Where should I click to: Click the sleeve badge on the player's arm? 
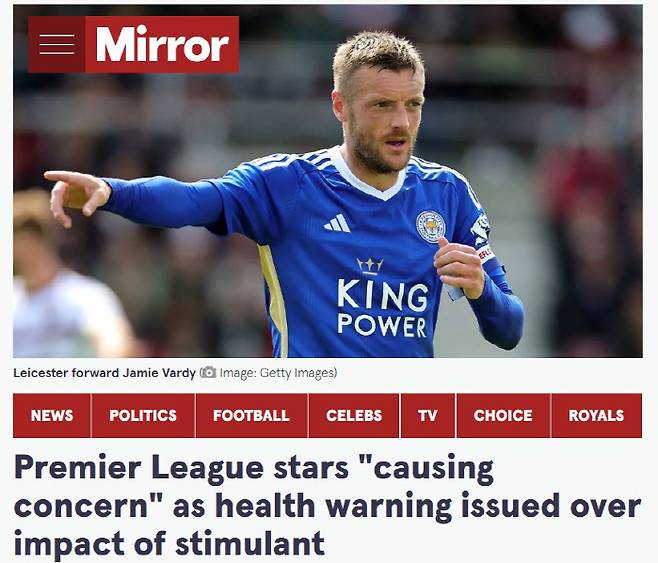[481, 231]
